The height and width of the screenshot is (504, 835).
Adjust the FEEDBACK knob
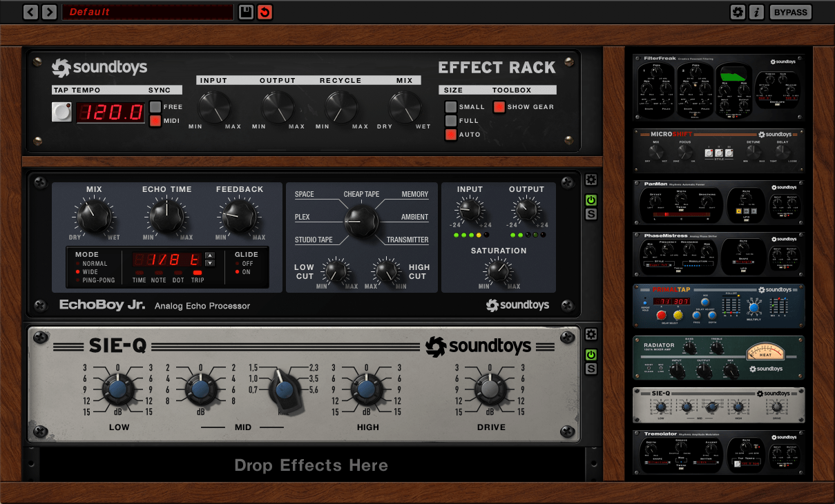(x=239, y=217)
